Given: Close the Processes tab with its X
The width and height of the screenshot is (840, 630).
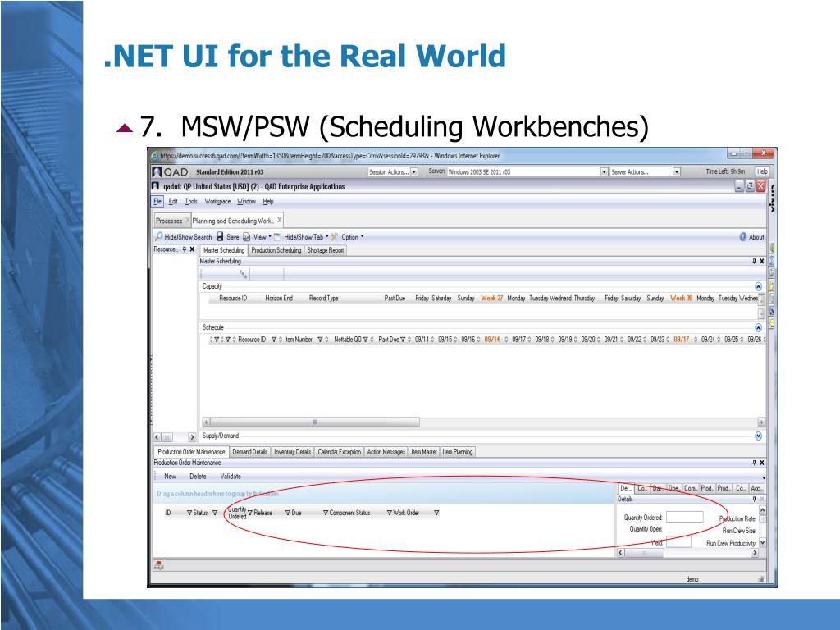Looking at the screenshot, I should tap(187, 220).
